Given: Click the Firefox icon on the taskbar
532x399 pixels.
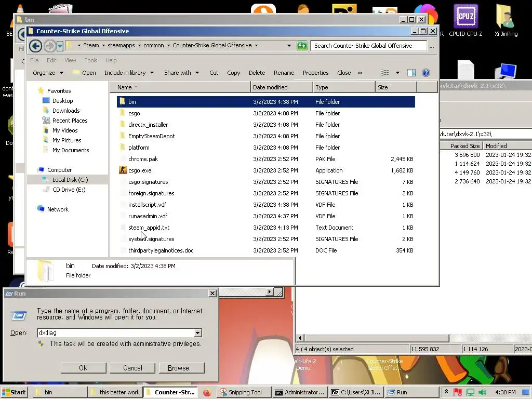Looking at the screenshot, I should pyautogui.click(x=207, y=393).
